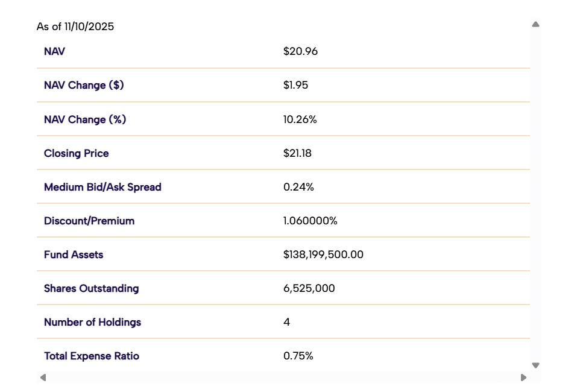Viewport: 574px width, 392px height.
Task: Select the Number of Holdings label
Action: coord(92,322)
